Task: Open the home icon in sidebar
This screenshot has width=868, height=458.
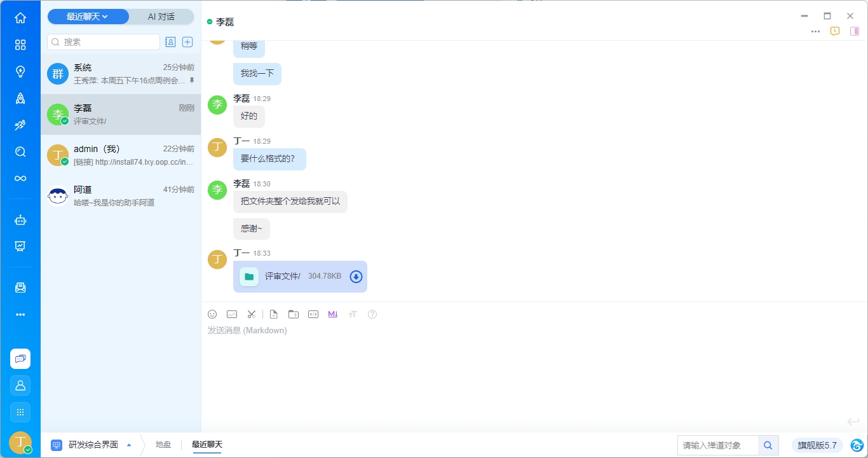Action: pos(20,18)
